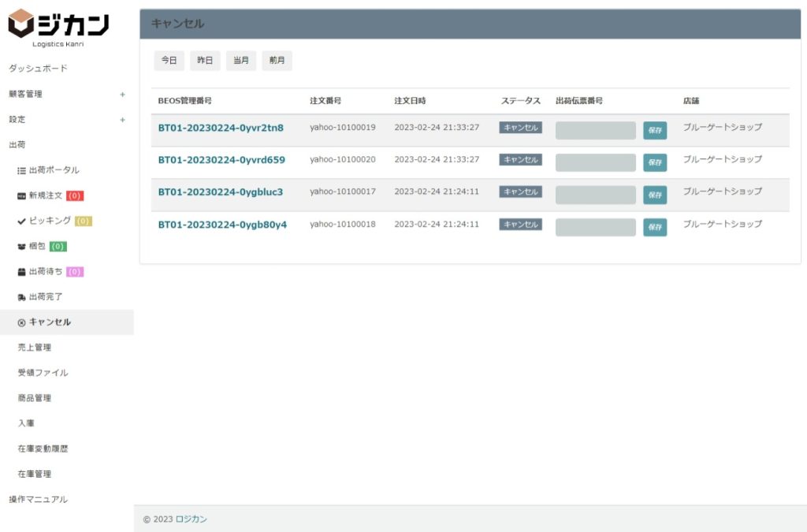This screenshot has width=807, height=532.
Task: Click the Logikan logo in the sidebar
Action: point(58,28)
